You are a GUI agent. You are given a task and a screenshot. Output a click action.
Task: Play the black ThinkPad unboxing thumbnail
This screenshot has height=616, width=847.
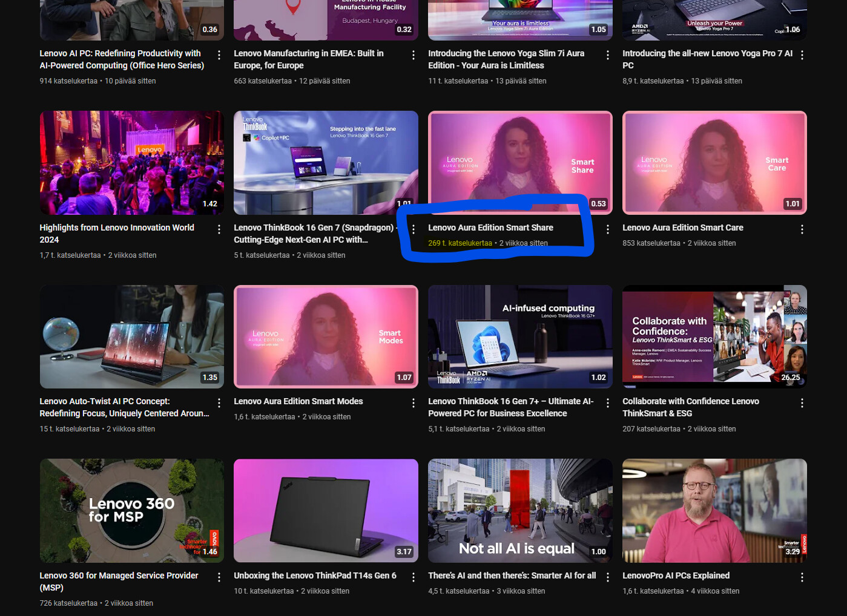326,511
